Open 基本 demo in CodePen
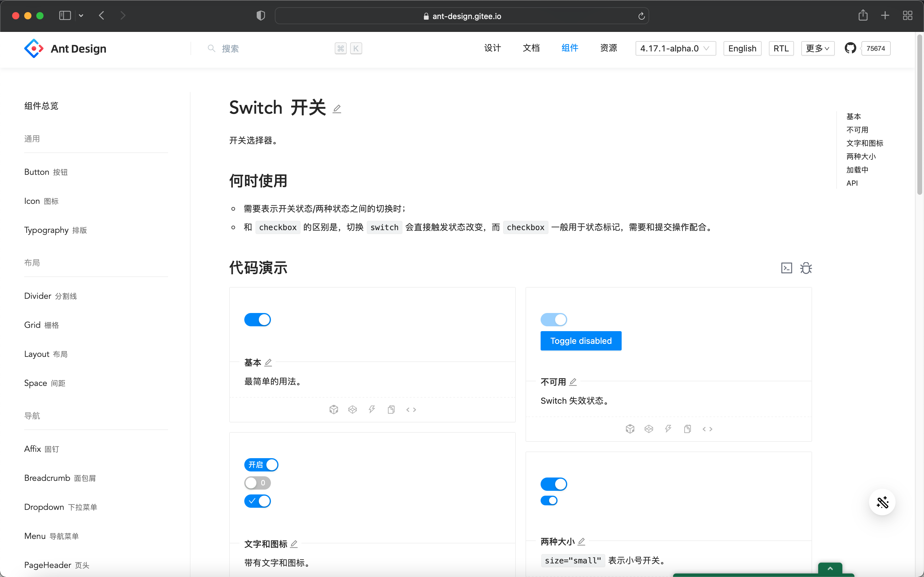This screenshot has height=577, width=924. [353, 409]
